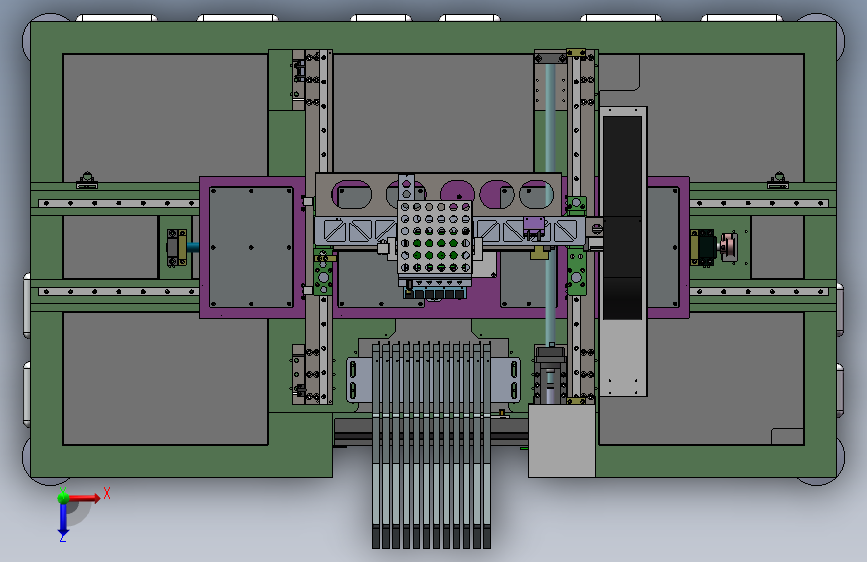Image resolution: width=867 pixels, height=562 pixels.
Task: Select the small purple block on gantry beam
Action: (534, 225)
